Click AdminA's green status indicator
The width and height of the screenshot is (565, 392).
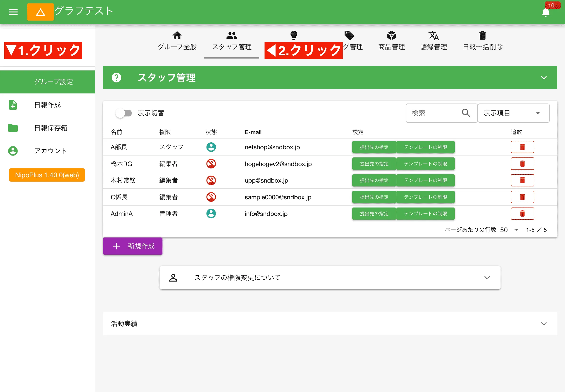211,213
